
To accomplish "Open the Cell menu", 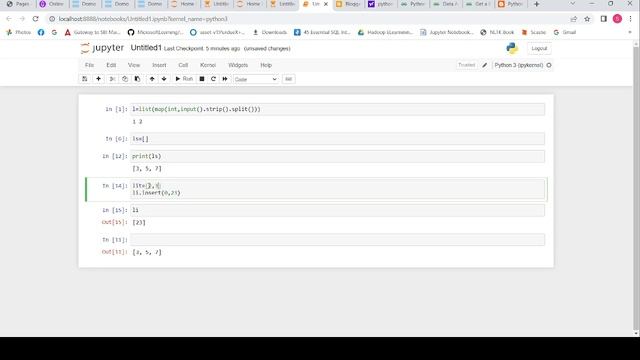I will click(x=183, y=65).
